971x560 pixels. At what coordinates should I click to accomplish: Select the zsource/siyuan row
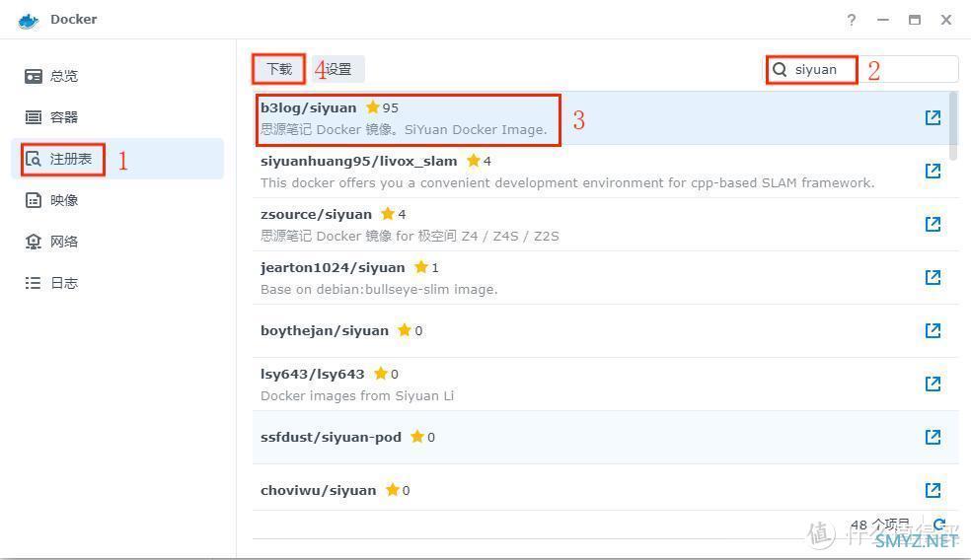point(606,225)
